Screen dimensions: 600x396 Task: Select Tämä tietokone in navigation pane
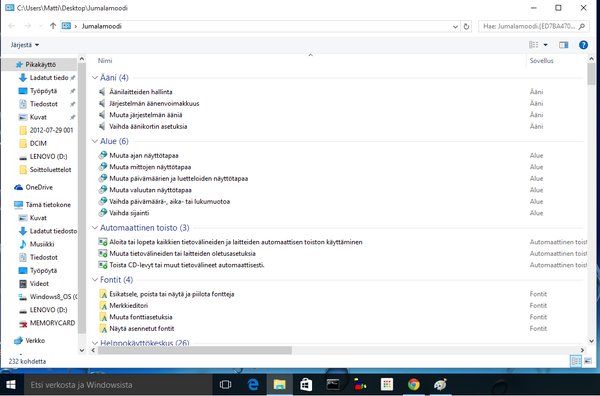(42, 205)
